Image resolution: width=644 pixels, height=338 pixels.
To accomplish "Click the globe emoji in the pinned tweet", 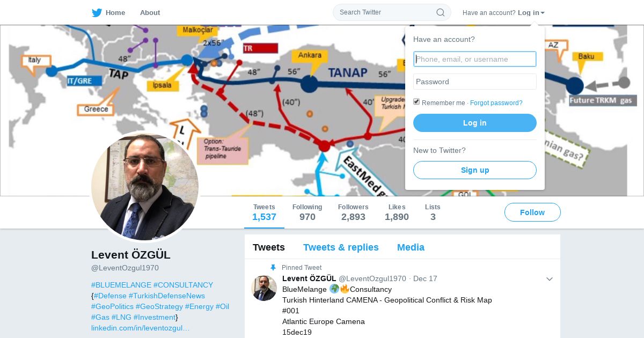I will 334,289.
